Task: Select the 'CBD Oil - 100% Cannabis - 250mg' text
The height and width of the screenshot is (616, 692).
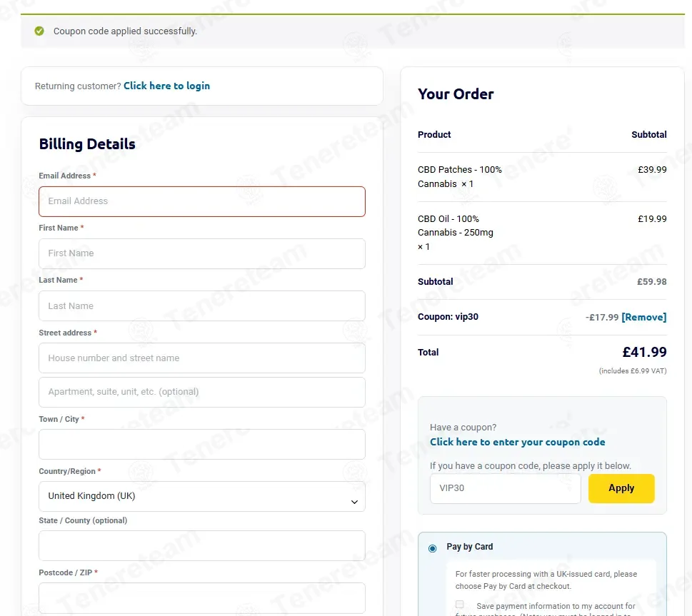Action: click(456, 226)
